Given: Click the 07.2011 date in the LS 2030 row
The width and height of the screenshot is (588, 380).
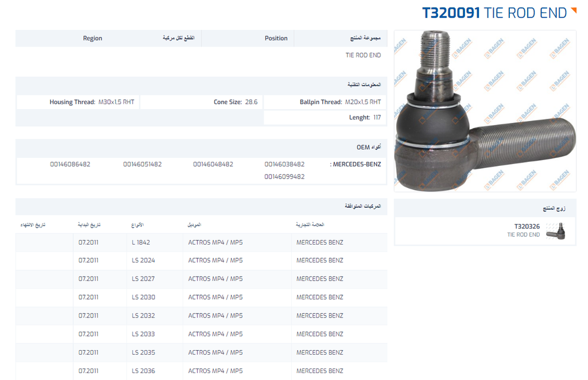Looking at the screenshot, I should pos(88,297).
